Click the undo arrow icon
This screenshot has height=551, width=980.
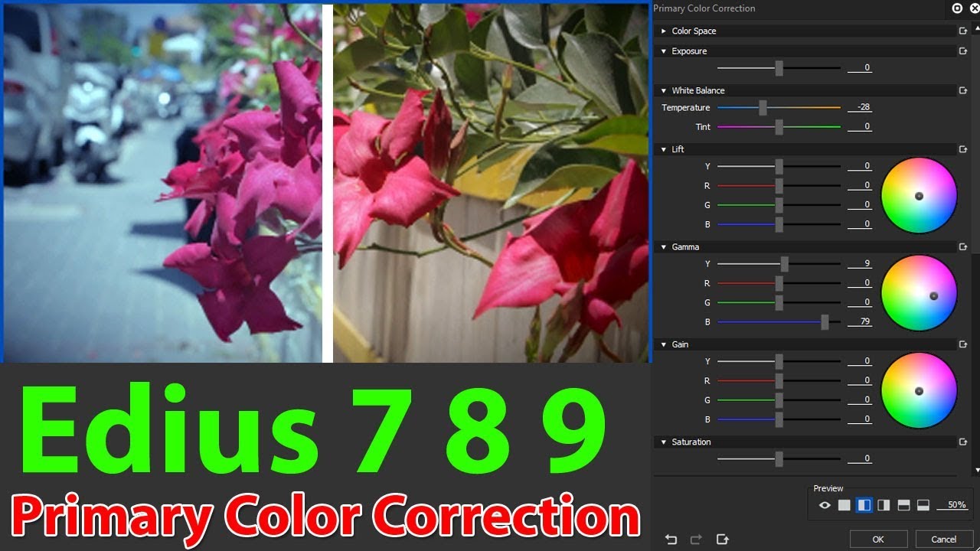(x=671, y=540)
